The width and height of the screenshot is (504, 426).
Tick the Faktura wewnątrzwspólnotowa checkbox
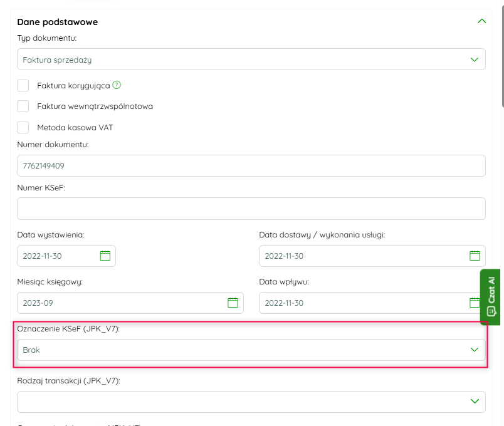(23, 106)
